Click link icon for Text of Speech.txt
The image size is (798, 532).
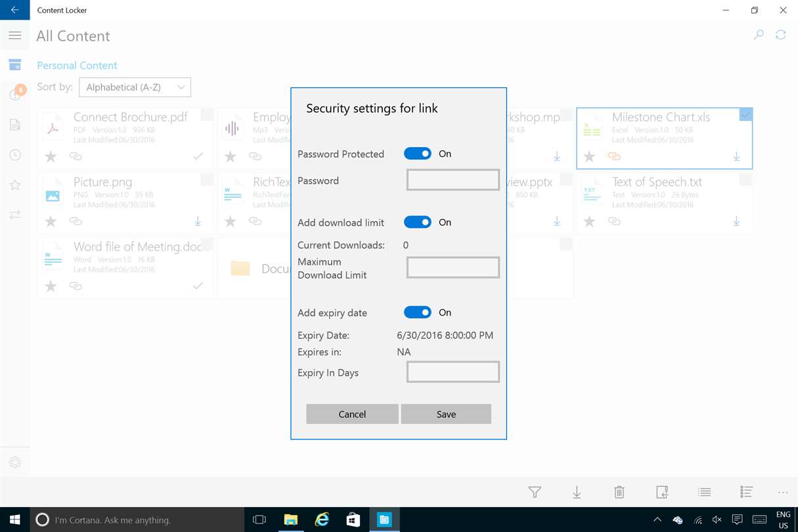(614, 221)
